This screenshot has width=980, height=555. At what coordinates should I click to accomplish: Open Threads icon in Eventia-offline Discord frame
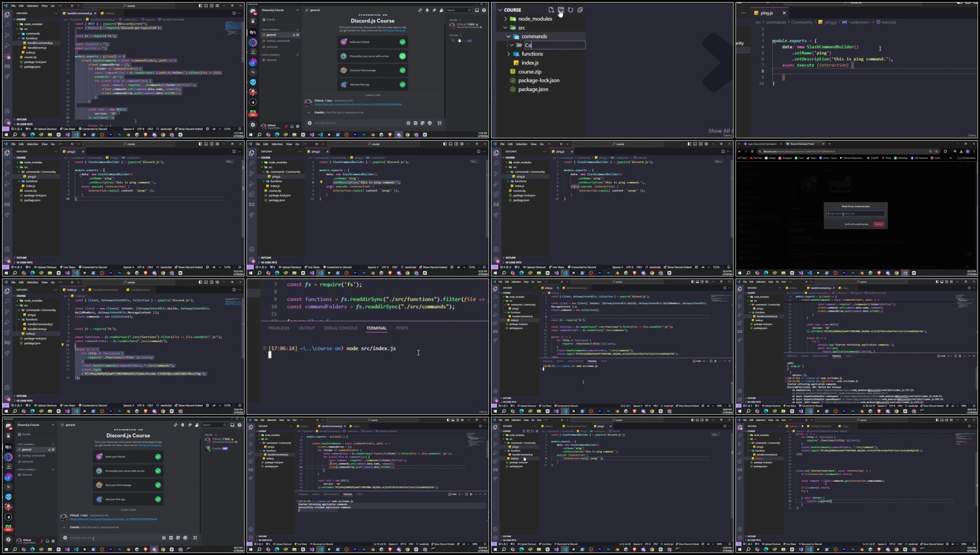(x=420, y=10)
